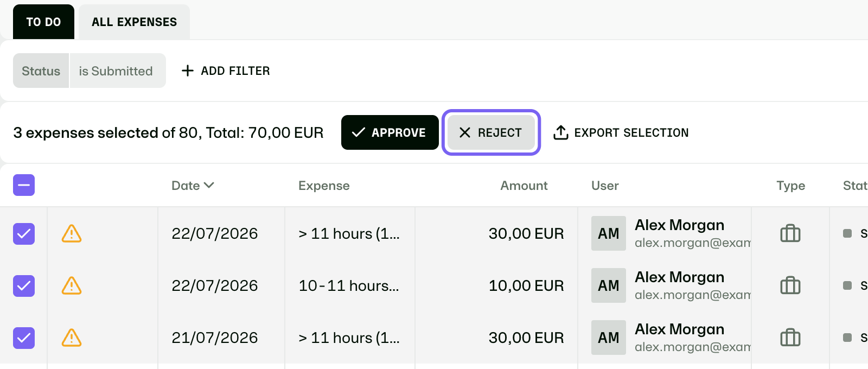Screen dimensions: 868x369
Task: Click suitcase type icon in 21/07/2026 row
Action: (790, 338)
